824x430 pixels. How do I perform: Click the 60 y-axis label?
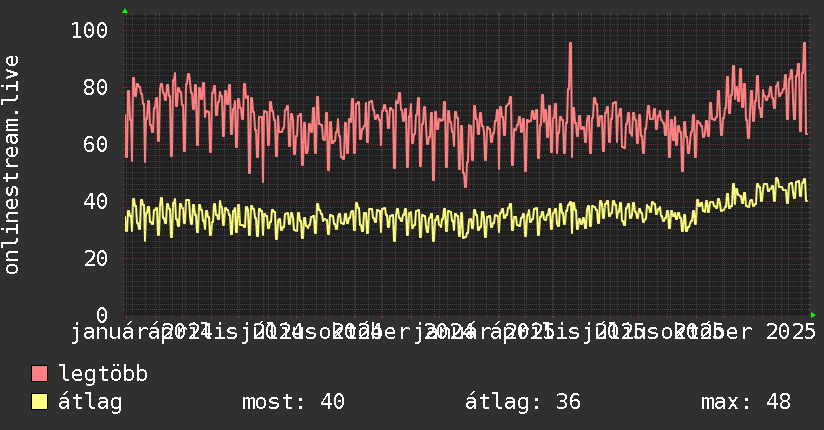pos(96,144)
